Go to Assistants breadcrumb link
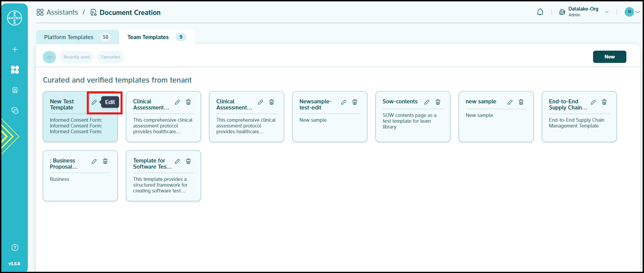644x273 pixels. 57,12
